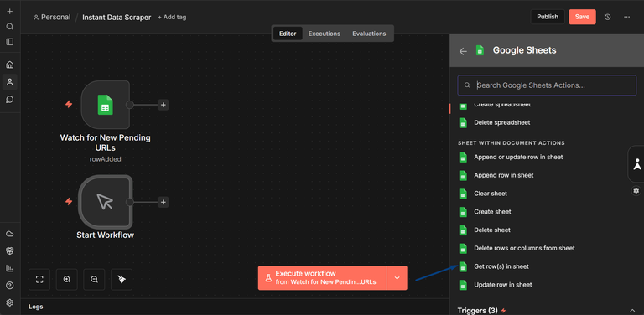Select the Start Workflow trigger node
644x315 pixels.
click(x=105, y=202)
